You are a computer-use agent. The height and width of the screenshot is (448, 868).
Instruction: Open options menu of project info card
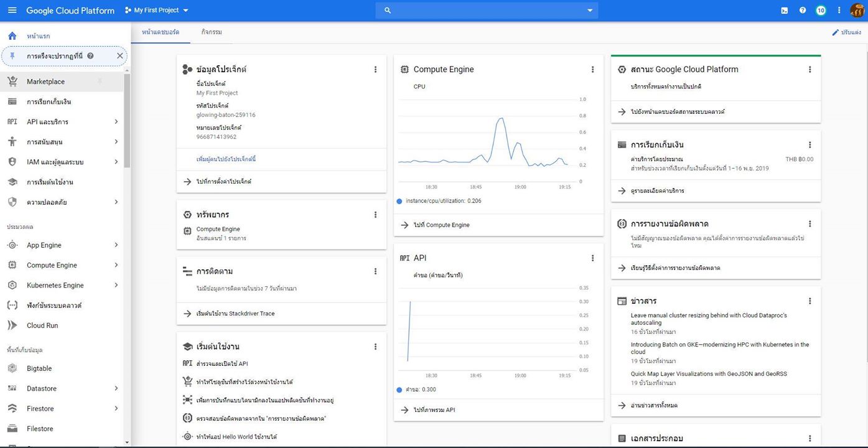(375, 70)
